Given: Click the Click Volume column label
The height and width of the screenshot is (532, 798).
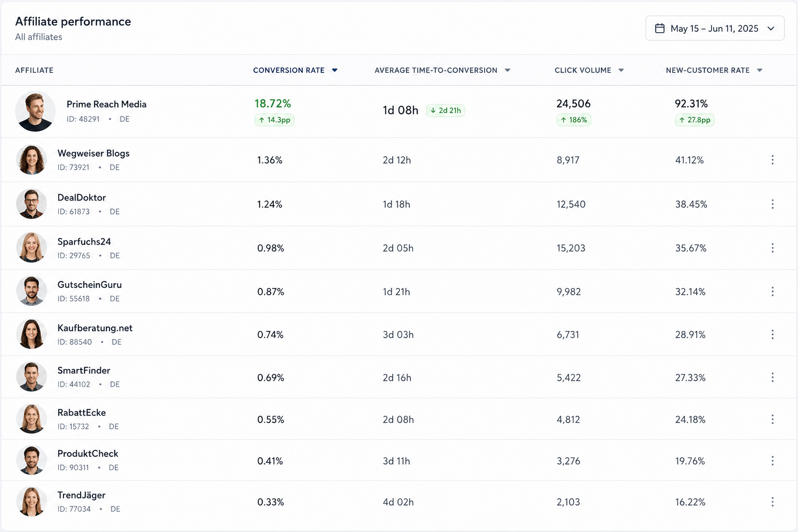Looking at the screenshot, I should point(583,70).
